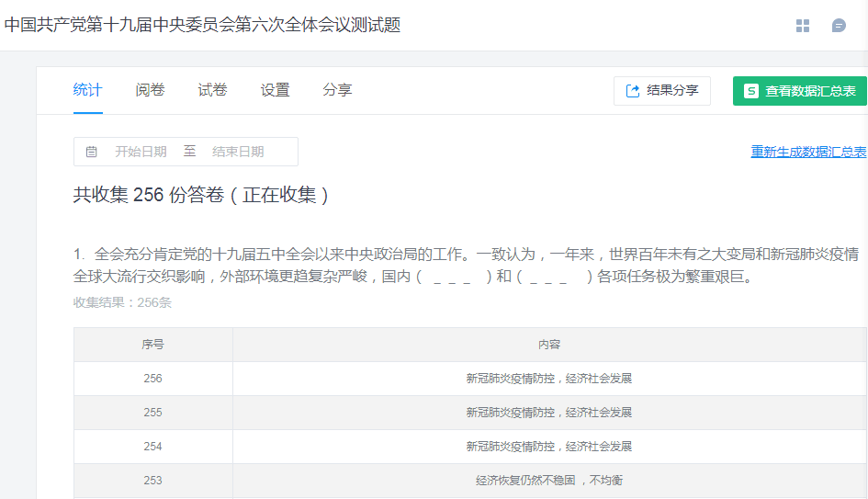
Task: Open the chat message icon in header
Action: point(839,26)
